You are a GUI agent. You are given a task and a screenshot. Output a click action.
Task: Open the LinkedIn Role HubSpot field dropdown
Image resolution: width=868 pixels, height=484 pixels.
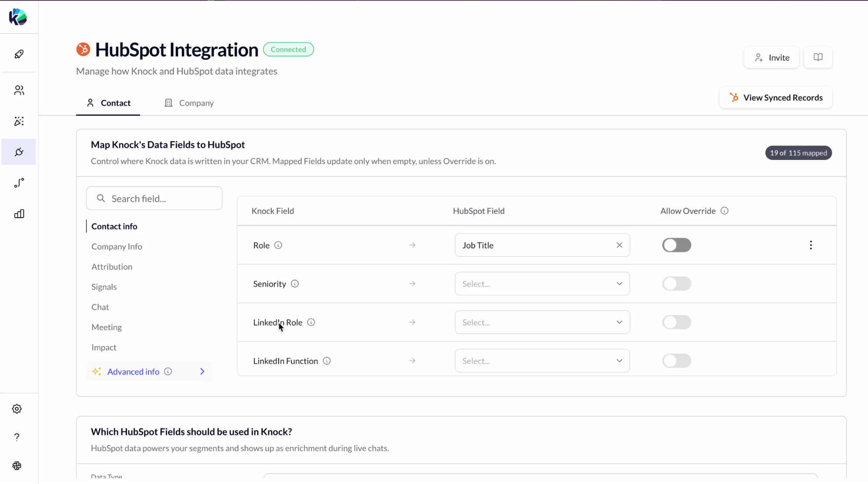542,322
